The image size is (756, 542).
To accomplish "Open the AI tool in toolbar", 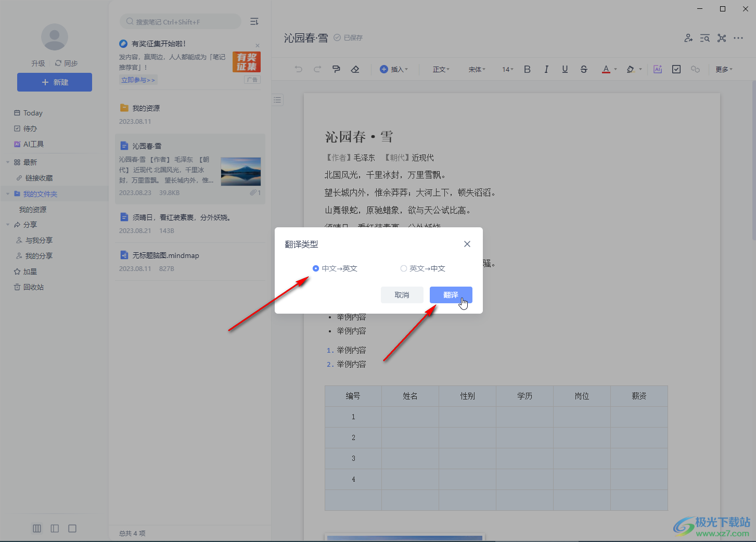I will click(x=658, y=69).
